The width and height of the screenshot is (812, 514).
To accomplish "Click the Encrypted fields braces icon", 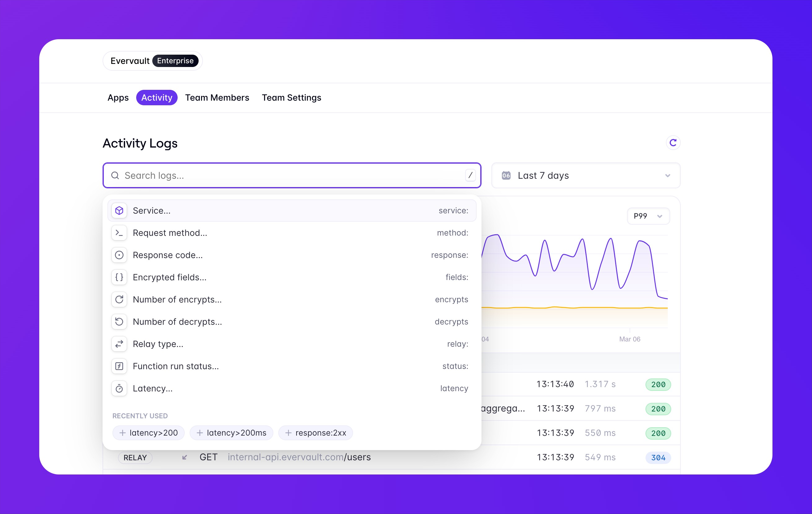I will tap(119, 277).
